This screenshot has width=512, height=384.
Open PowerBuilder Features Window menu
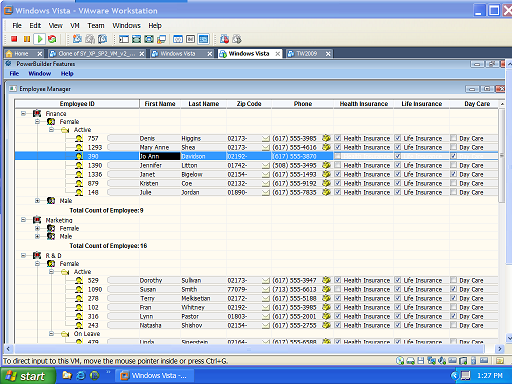click(x=40, y=74)
